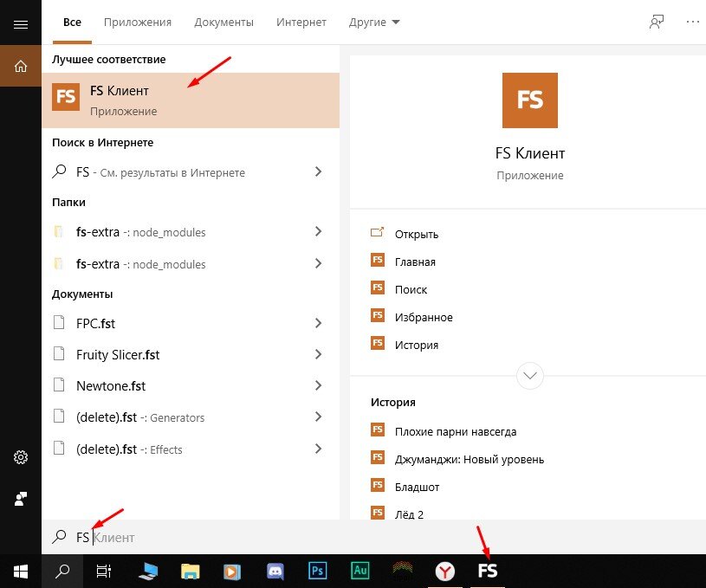Open the Другие dropdown filter
The height and width of the screenshot is (588, 706).
pos(374,22)
